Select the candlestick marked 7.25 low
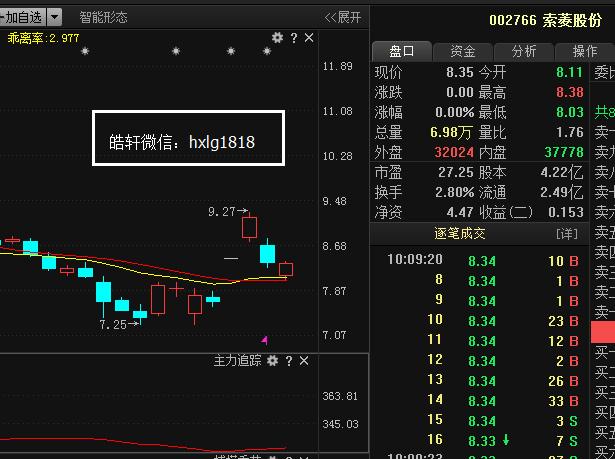615x459 pixels. [140, 314]
